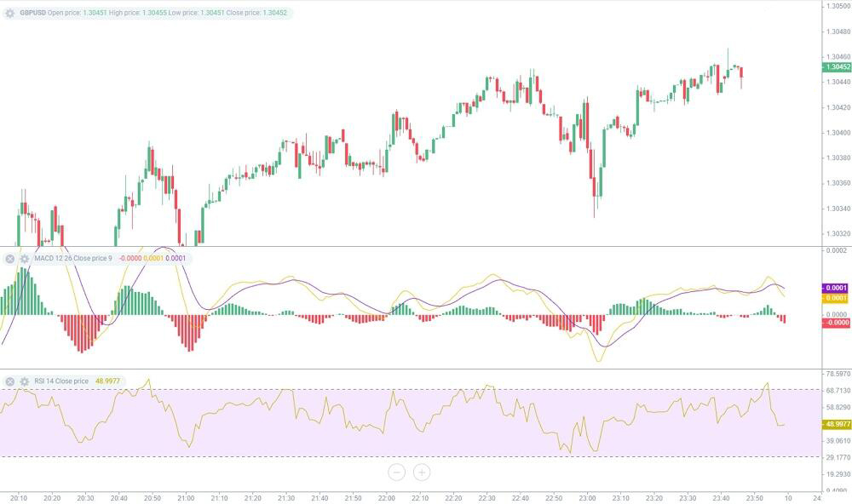Open MACD indicator settings gear
The image size is (852, 504).
(x=25, y=259)
